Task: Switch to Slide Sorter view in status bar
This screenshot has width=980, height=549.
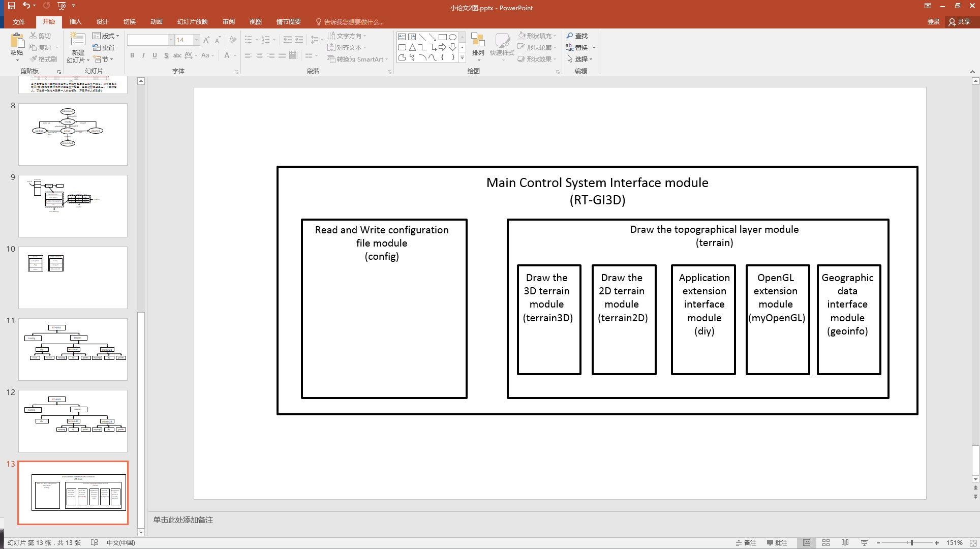Action: (x=826, y=543)
